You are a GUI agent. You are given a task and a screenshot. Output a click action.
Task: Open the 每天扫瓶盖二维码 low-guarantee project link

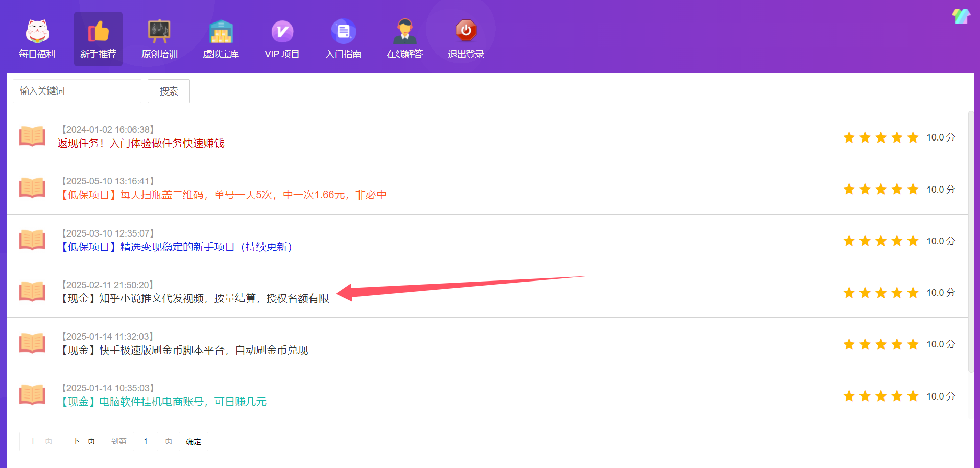(224, 195)
